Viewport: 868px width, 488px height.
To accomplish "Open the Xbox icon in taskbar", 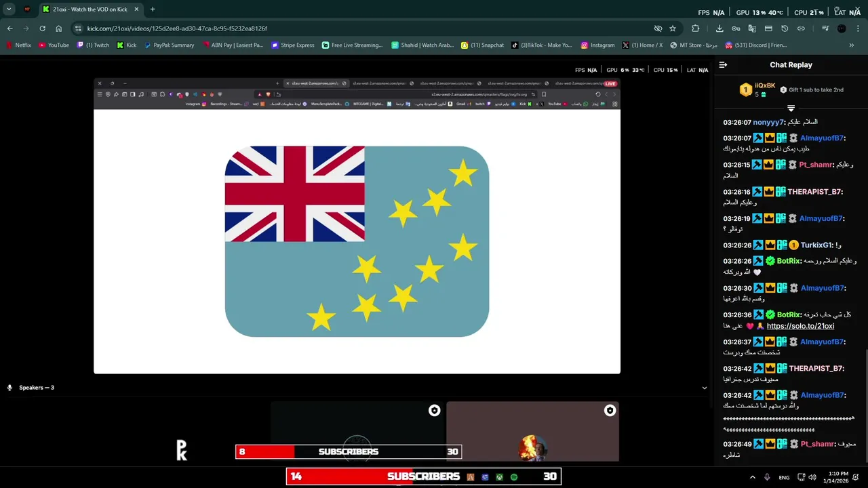I will coord(499,477).
